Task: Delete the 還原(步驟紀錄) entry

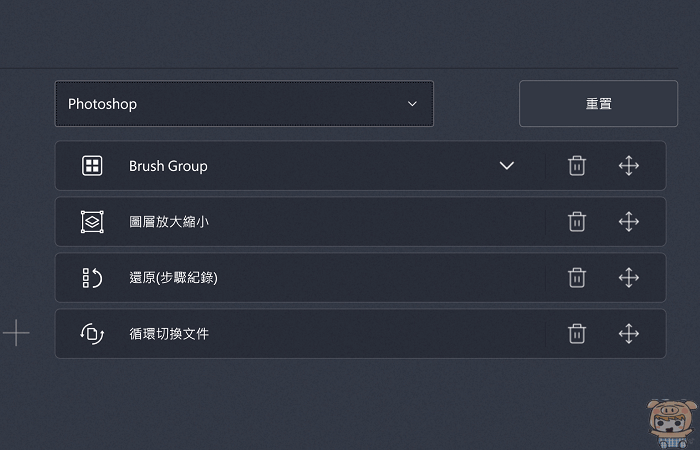Action: coord(577,278)
